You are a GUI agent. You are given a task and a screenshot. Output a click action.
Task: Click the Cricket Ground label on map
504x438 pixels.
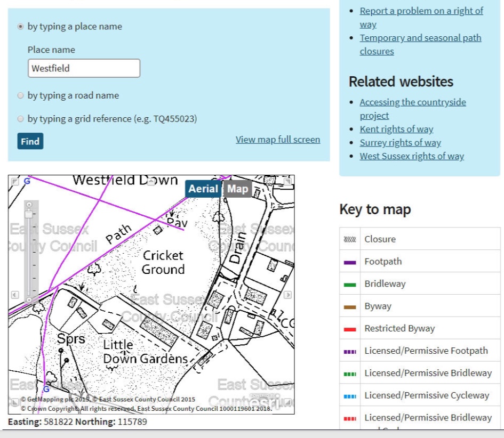[163, 262]
